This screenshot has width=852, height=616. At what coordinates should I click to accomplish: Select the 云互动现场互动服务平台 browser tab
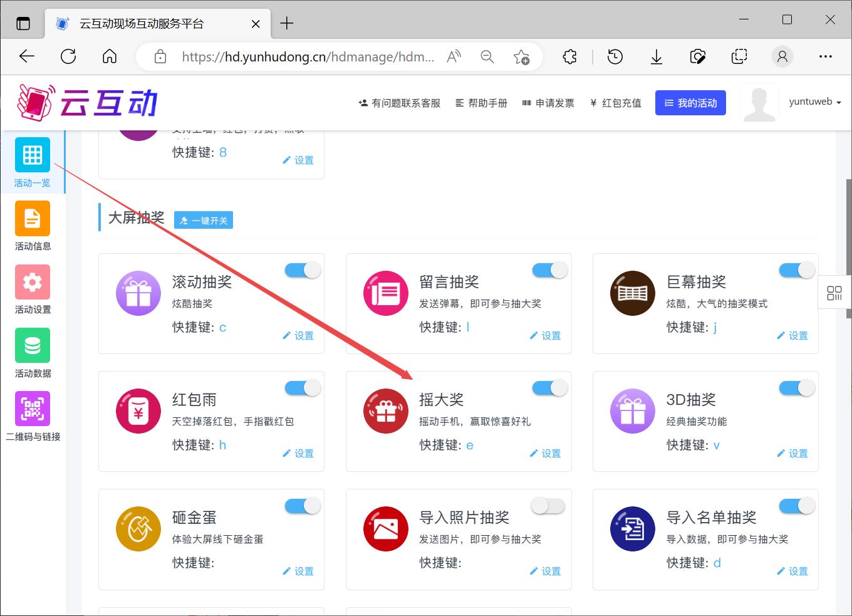158,24
